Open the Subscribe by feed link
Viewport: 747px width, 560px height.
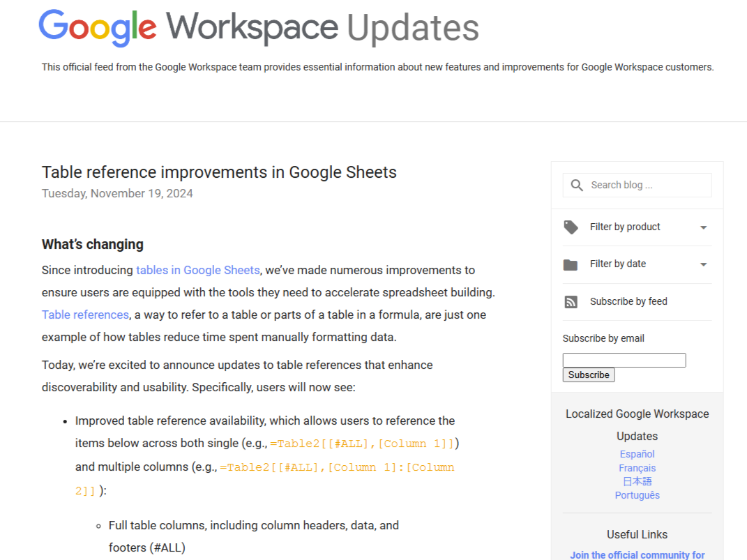click(628, 301)
